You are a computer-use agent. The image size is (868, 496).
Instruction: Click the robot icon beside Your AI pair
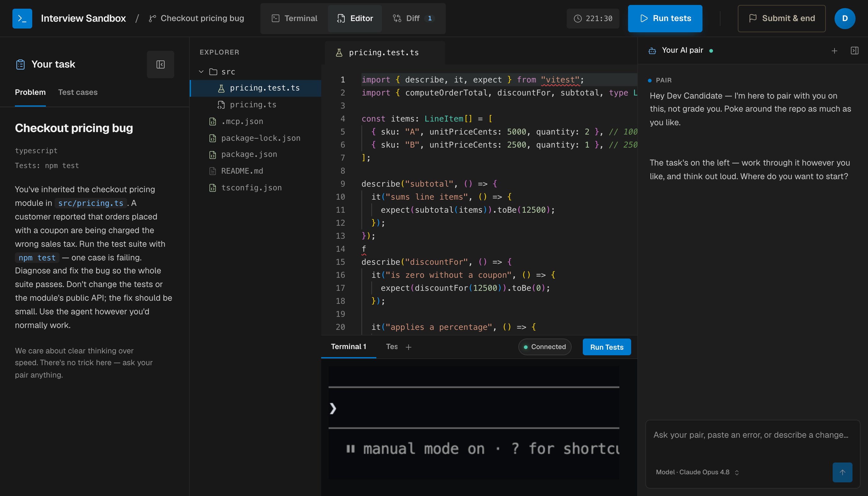click(652, 51)
